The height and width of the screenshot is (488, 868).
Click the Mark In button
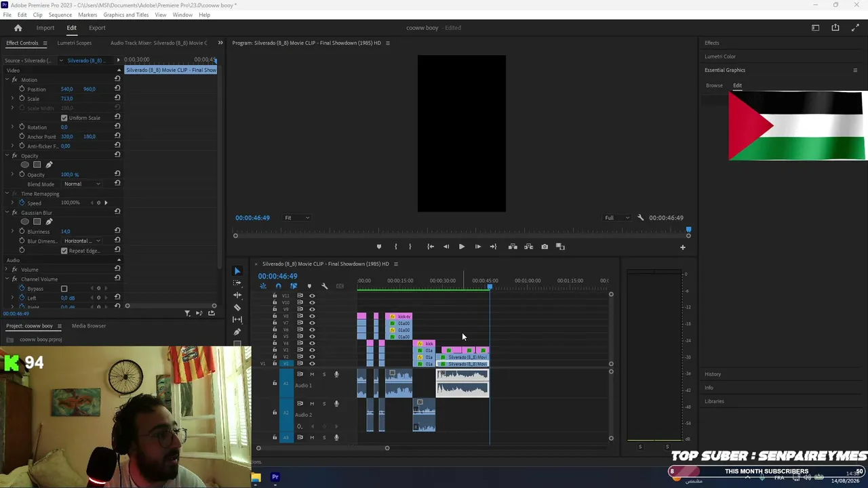point(396,247)
